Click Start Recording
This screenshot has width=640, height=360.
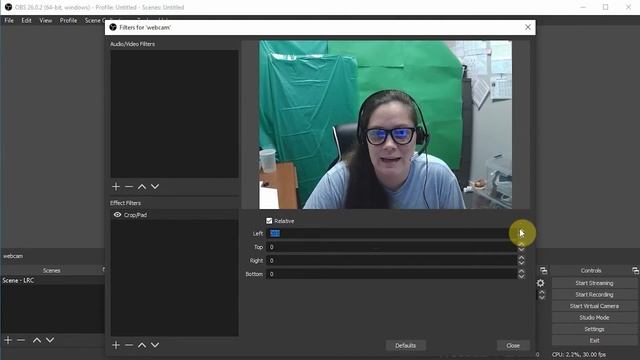(594, 294)
